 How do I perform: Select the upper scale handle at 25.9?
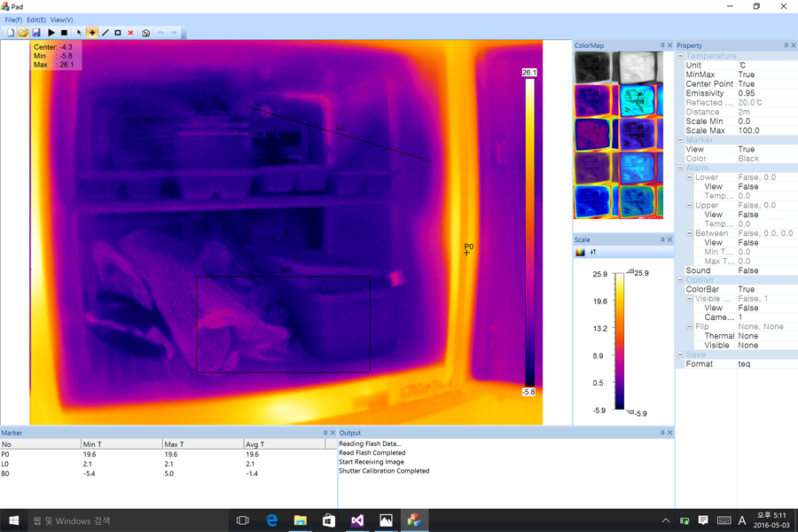630,271
